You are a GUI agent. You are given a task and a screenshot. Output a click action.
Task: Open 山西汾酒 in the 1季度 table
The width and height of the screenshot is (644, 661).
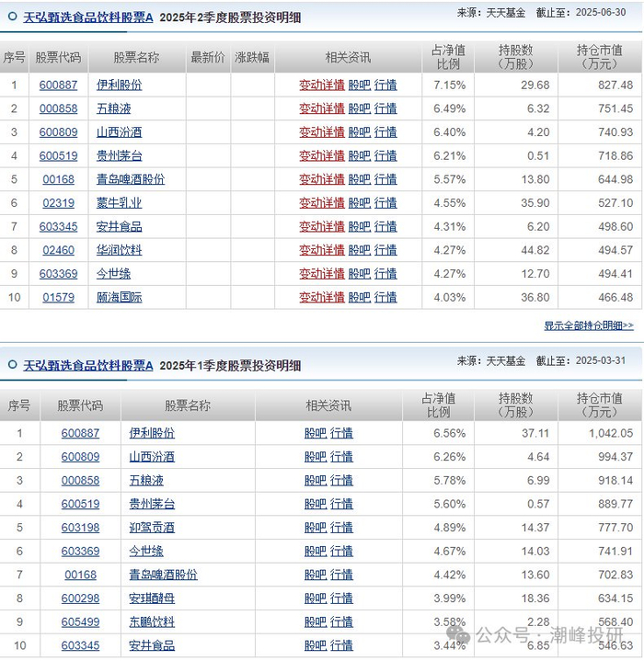tap(152, 457)
